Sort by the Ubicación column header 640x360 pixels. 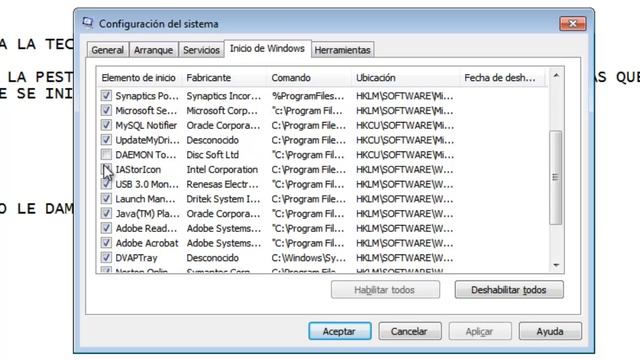point(406,78)
